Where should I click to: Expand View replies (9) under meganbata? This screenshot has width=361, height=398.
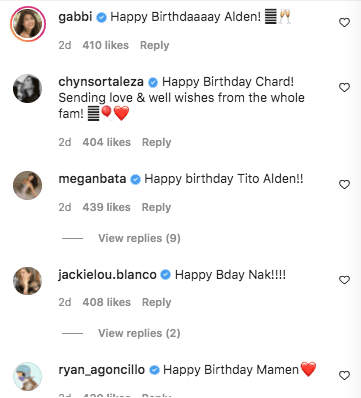[x=139, y=238]
